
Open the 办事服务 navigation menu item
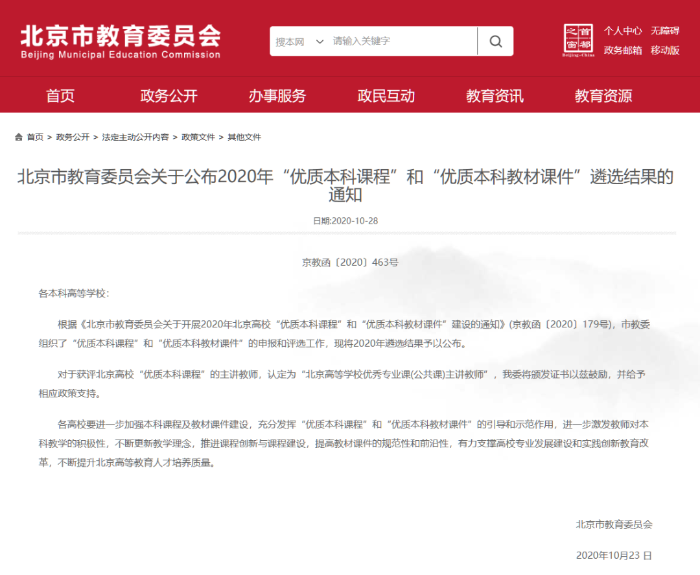(x=277, y=96)
